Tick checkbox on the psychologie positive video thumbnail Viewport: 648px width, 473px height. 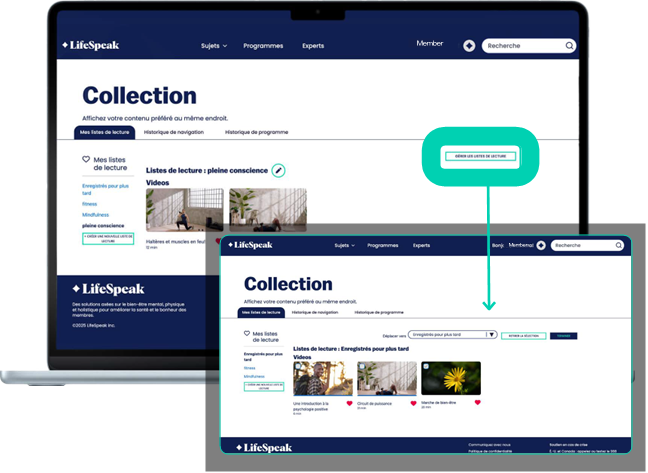(297, 366)
